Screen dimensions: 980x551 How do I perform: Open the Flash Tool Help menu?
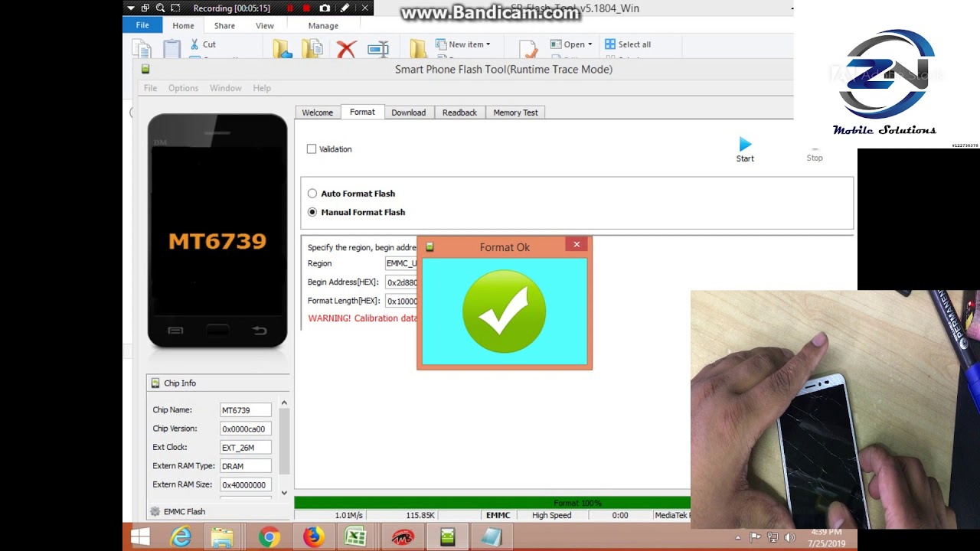tap(262, 88)
